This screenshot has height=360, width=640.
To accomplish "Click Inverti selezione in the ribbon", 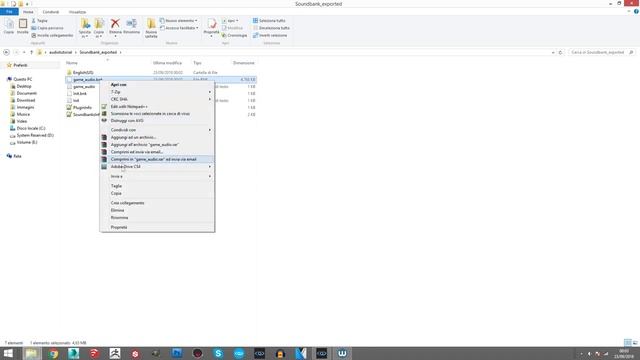I will 270,35.
